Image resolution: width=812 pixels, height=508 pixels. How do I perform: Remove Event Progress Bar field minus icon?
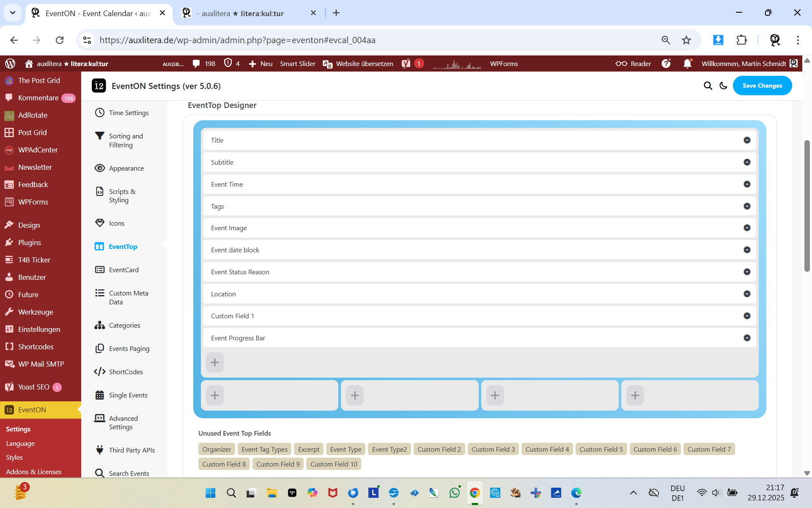click(747, 338)
